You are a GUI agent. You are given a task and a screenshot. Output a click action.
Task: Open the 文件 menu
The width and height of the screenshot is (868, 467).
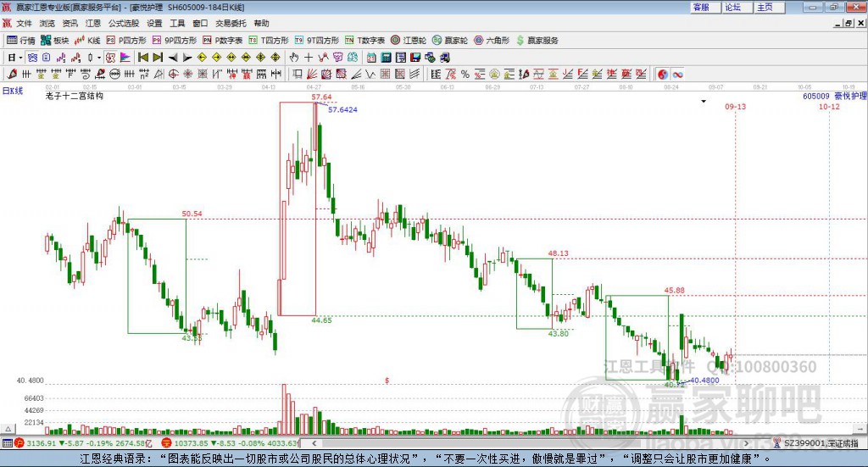[x=24, y=23]
